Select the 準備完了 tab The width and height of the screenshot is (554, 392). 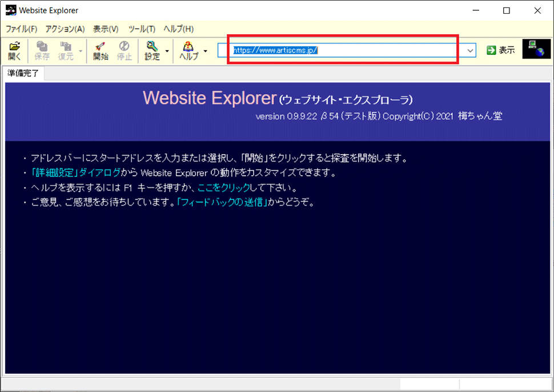click(x=23, y=73)
